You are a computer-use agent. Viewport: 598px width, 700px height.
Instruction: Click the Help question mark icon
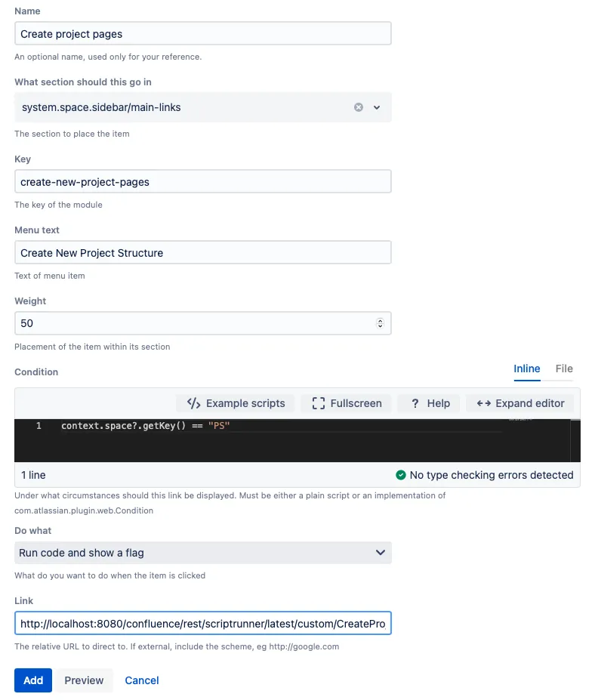point(415,403)
